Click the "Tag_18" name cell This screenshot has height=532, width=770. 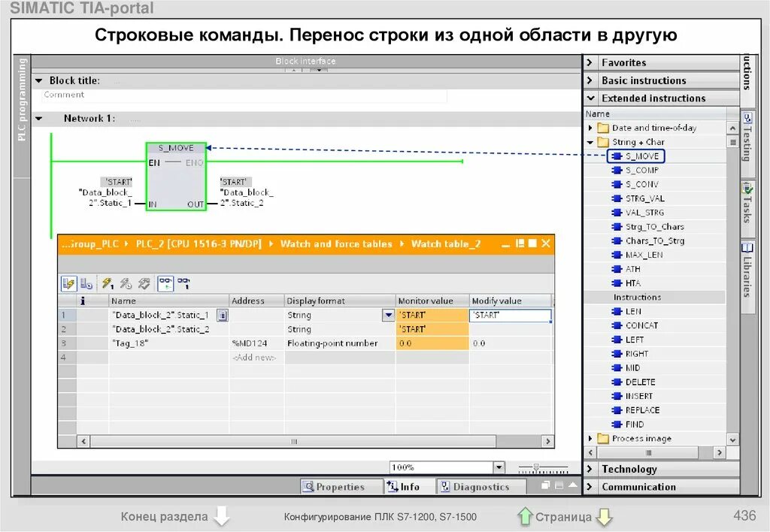click(168, 343)
